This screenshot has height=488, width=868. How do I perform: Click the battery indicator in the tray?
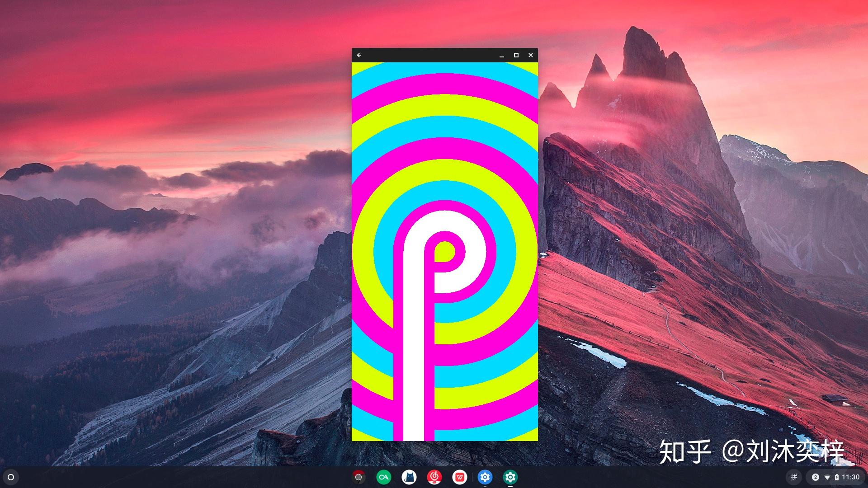tap(836, 477)
